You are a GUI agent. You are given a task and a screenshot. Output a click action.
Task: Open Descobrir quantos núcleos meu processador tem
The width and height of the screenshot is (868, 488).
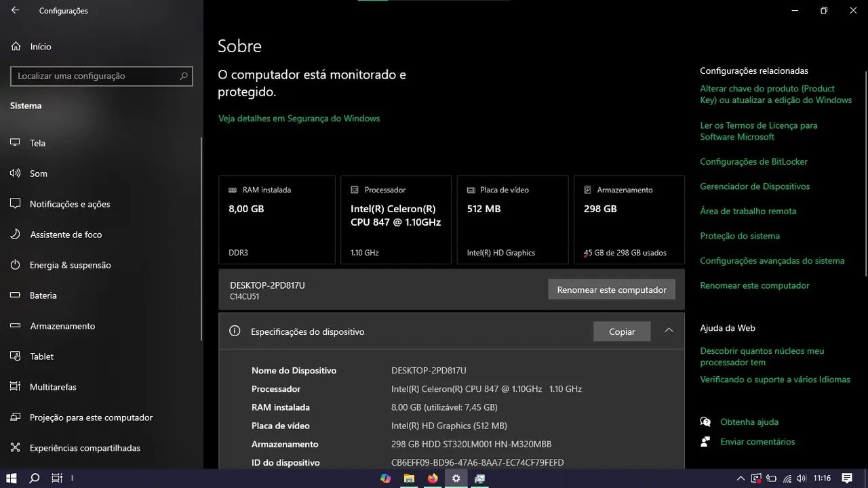[762, 357]
